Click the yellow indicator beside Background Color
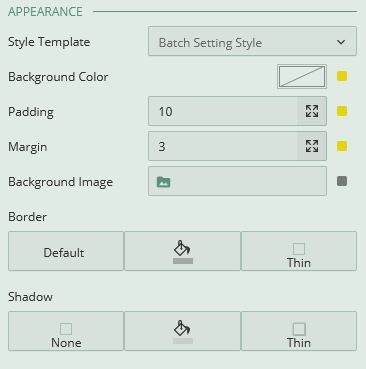The image size is (366, 369). coord(342,76)
